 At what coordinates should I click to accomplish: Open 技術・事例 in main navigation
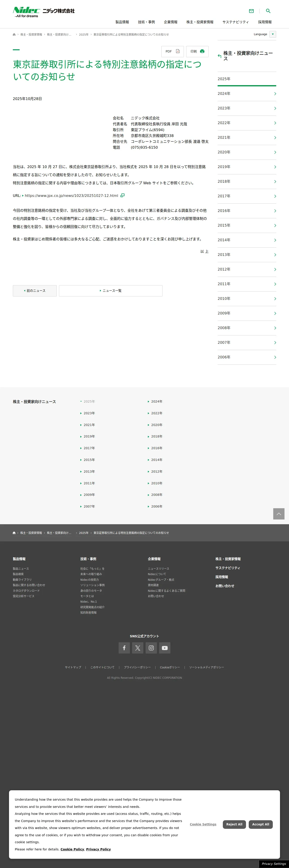click(147, 22)
